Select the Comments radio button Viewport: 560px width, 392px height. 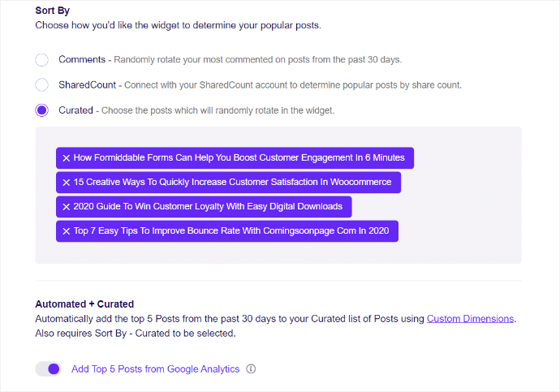pyautogui.click(x=41, y=59)
